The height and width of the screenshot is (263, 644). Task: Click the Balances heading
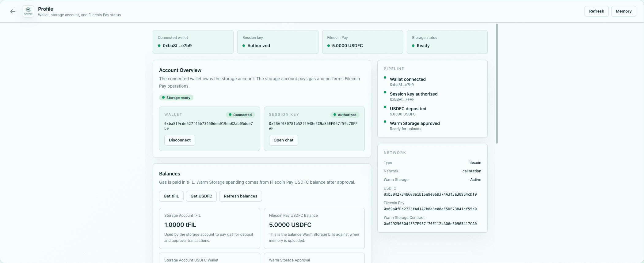pos(170,174)
